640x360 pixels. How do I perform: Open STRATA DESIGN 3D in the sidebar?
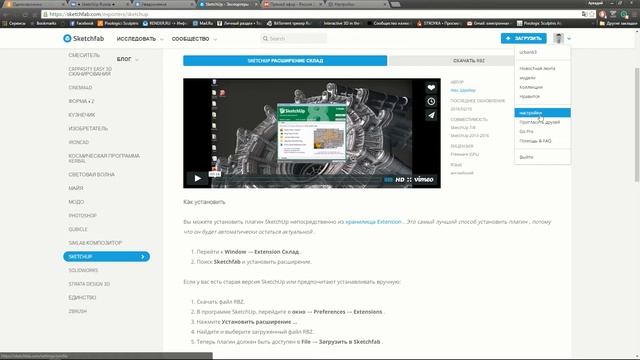click(89, 284)
